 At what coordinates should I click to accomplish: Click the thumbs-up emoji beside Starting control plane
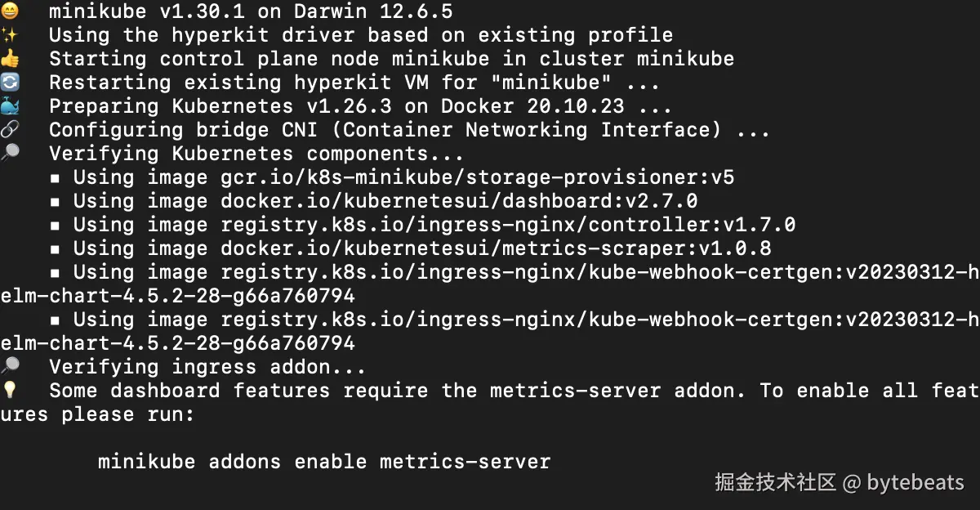pyautogui.click(x=9, y=59)
